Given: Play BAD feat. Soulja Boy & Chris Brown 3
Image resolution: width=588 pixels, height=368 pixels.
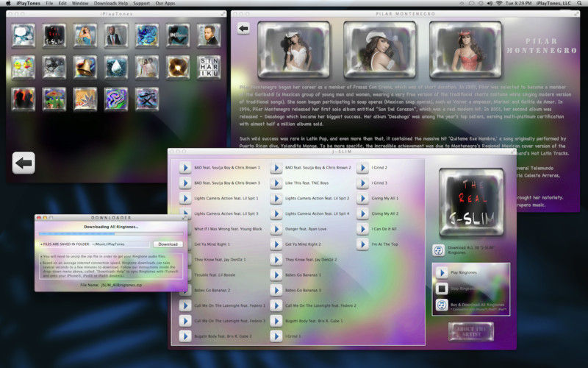Looking at the screenshot, I should coord(185,183).
